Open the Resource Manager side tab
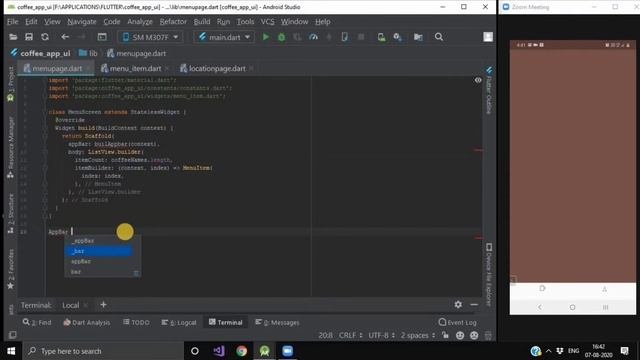640x360 pixels. (x=11, y=147)
